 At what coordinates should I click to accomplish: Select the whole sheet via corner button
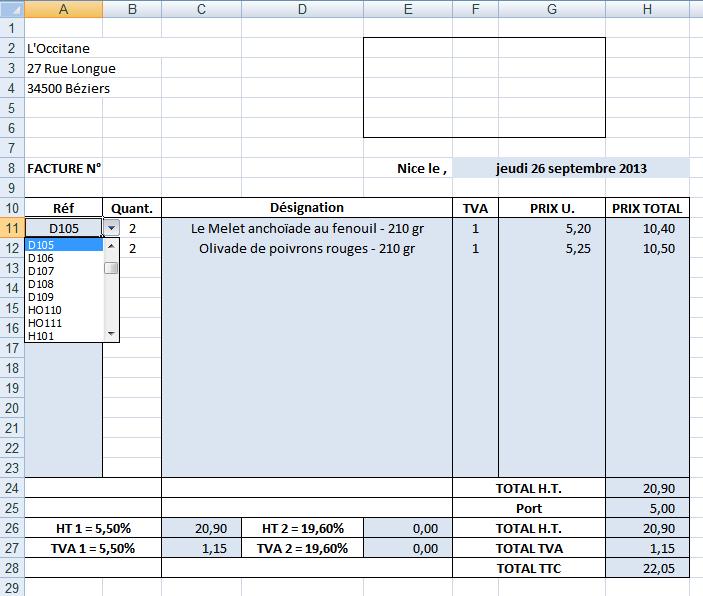tap(11, 9)
